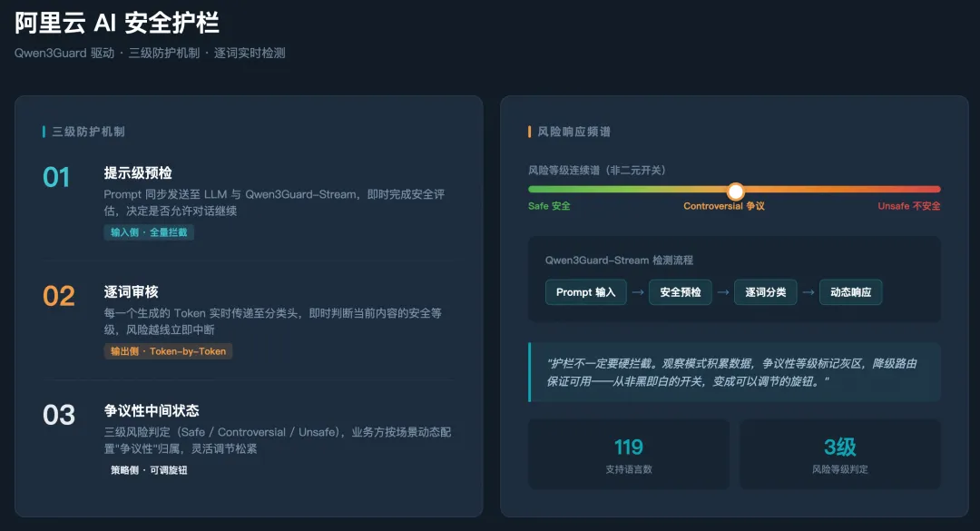Click the arrow after '安全预检'
This screenshot has width=980, height=531.
tap(723, 292)
